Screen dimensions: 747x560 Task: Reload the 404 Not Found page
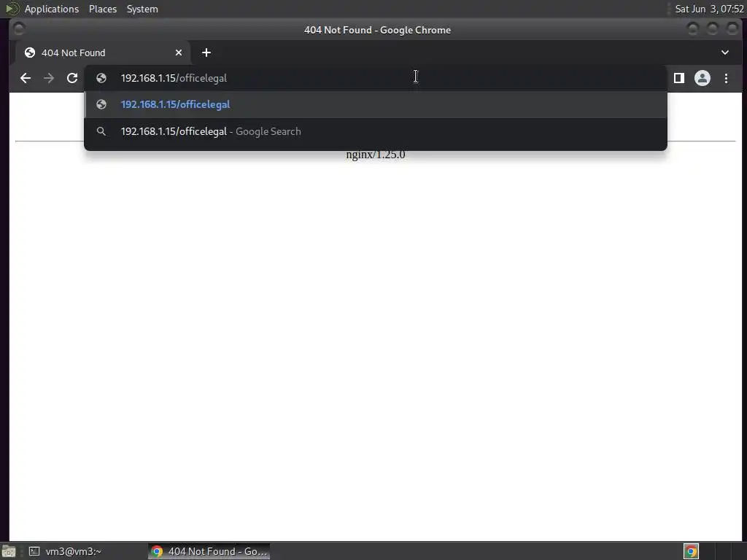[72, 78]
